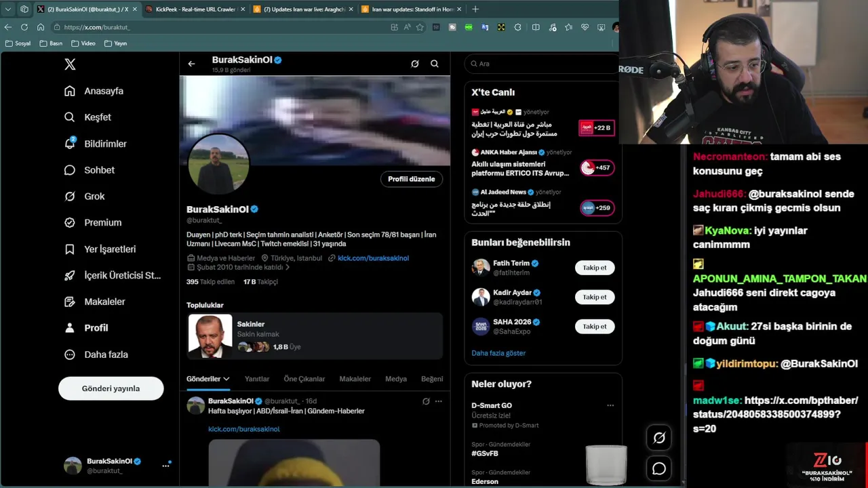Click Daha fazla göster link
Screen dimensions: 868x488
click(498, 353)
